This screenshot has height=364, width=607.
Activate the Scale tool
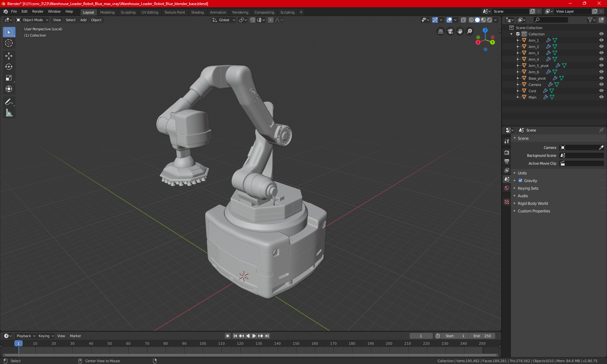tap(9, 78)
